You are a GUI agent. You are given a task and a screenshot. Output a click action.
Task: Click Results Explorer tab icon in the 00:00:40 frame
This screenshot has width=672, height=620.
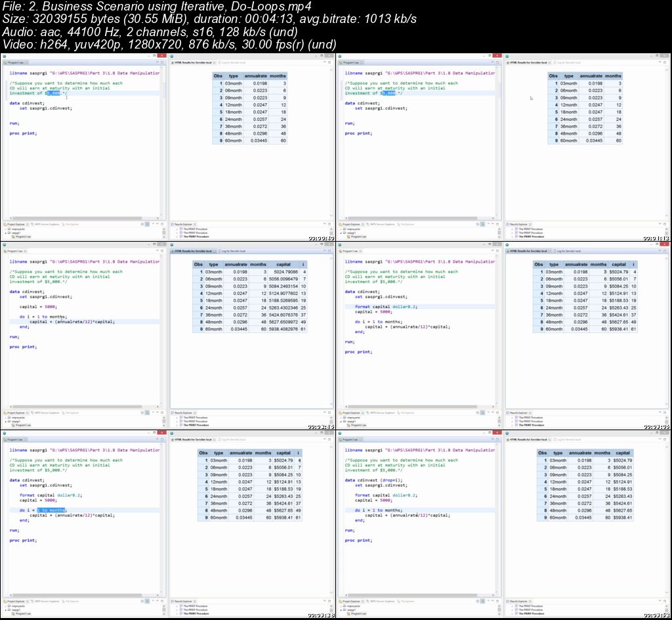(172, 224)
